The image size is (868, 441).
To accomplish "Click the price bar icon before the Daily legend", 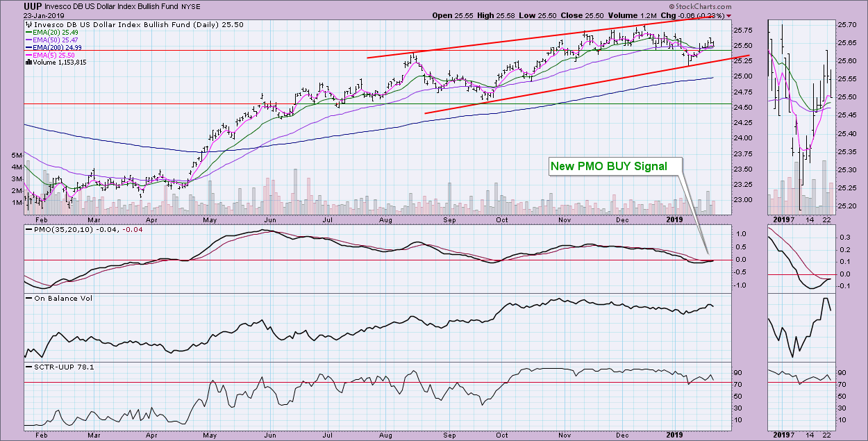I will (28, 24).
